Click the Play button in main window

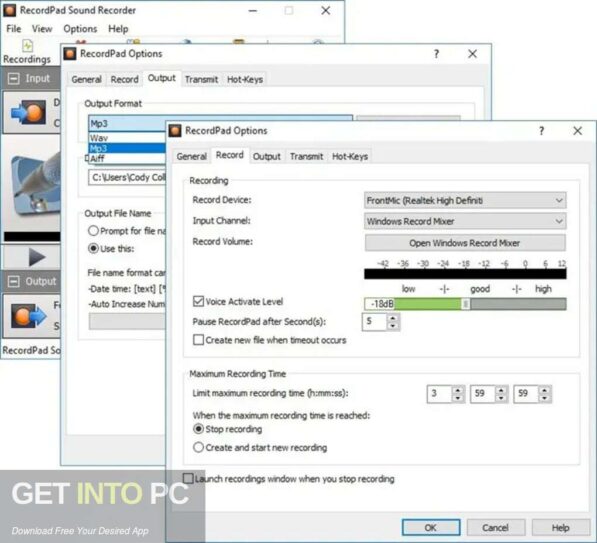pyautogui.click(x=37, y=257)
